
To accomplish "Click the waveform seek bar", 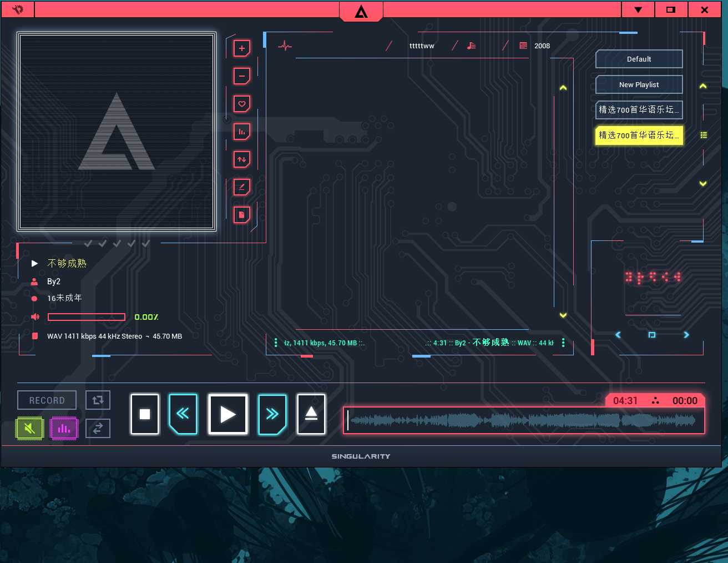I will 524,420.
